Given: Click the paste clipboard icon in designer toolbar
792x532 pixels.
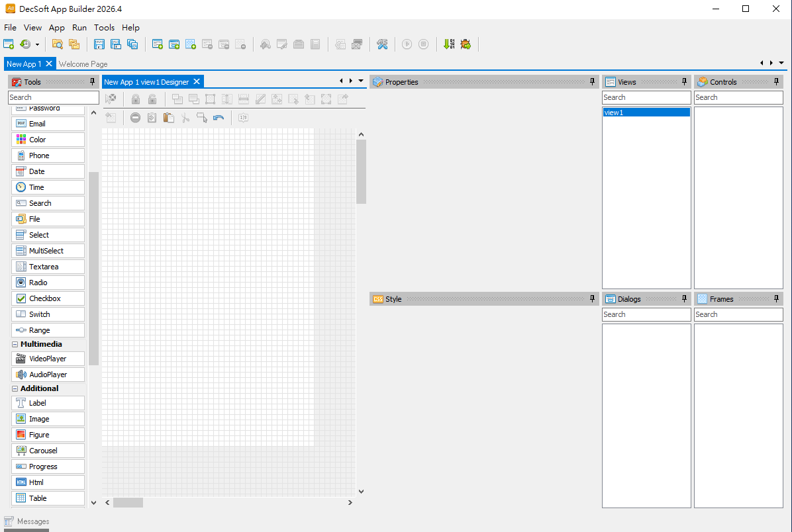Looking at the screenshot, I should point(169,118).
